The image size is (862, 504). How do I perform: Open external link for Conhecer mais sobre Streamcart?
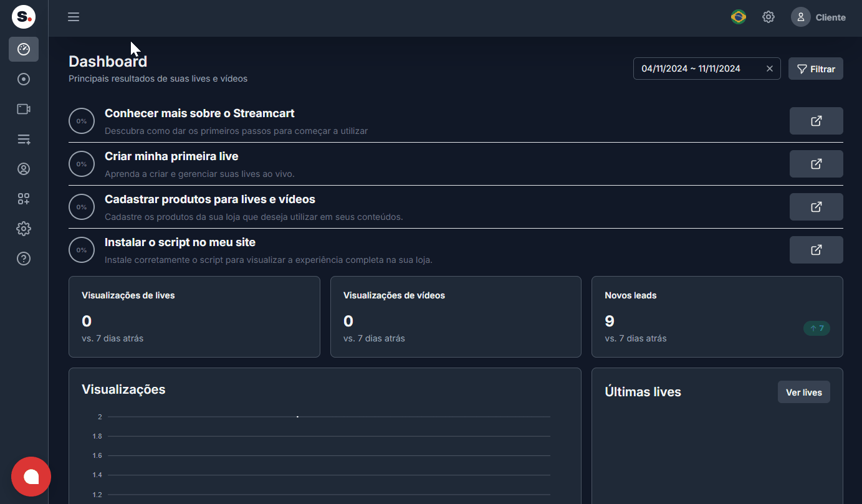[817, 121]
